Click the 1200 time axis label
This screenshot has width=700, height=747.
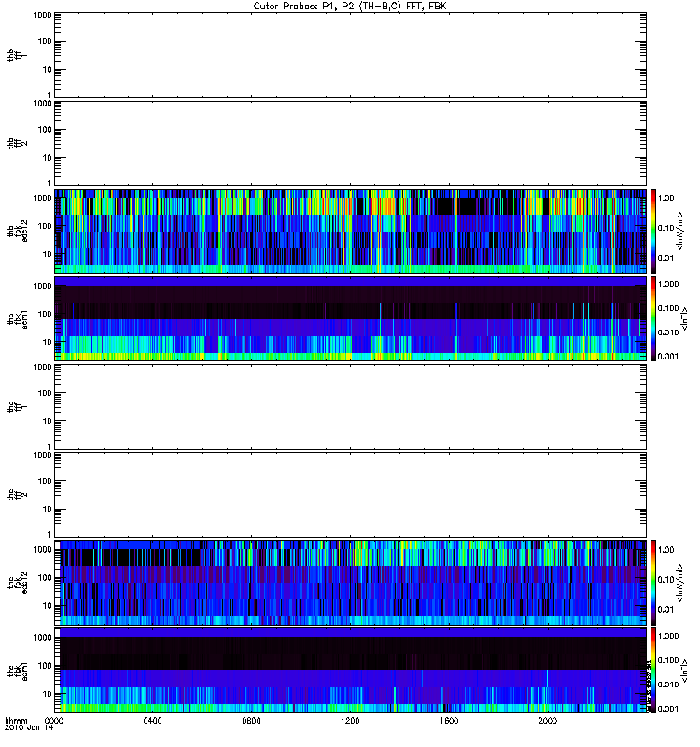point(350,721)
